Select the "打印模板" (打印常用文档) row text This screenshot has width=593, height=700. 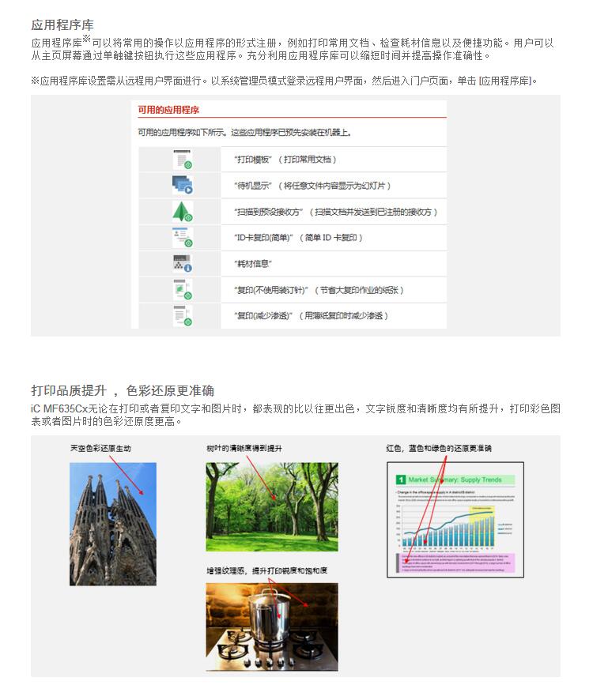click(x=285, y=160)
